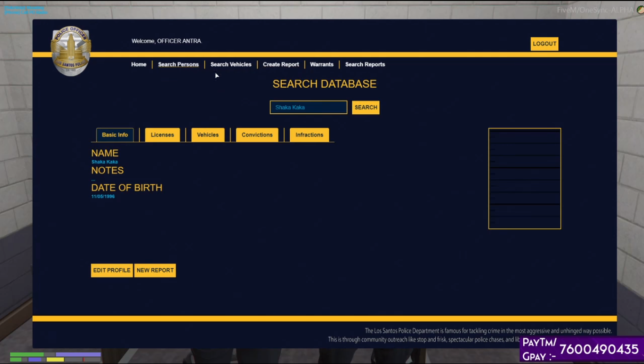The height and width of the screenshot is (364, 644).
Task: Click the search field containing Shaka Kaka
Action: point(308,107)
